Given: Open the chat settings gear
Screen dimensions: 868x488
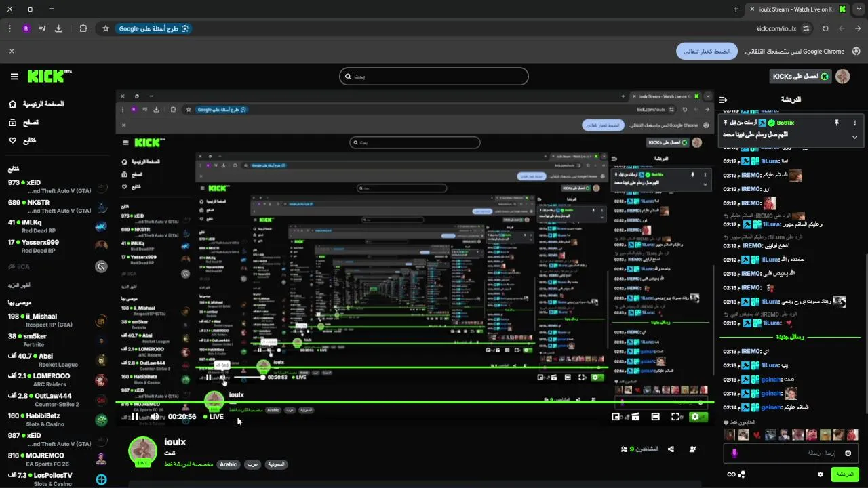Looking at the screenshot, I should (821, 474).
